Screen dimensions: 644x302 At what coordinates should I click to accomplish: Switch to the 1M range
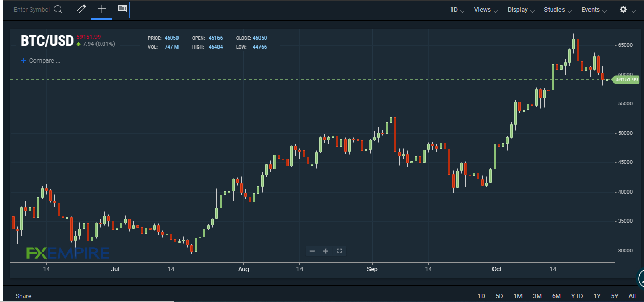(518, 296)
